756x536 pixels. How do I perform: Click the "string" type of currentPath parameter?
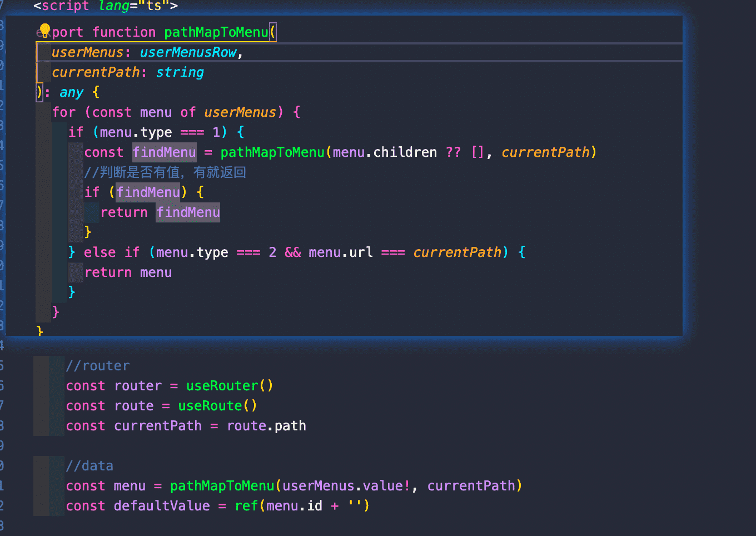(180, 72)
